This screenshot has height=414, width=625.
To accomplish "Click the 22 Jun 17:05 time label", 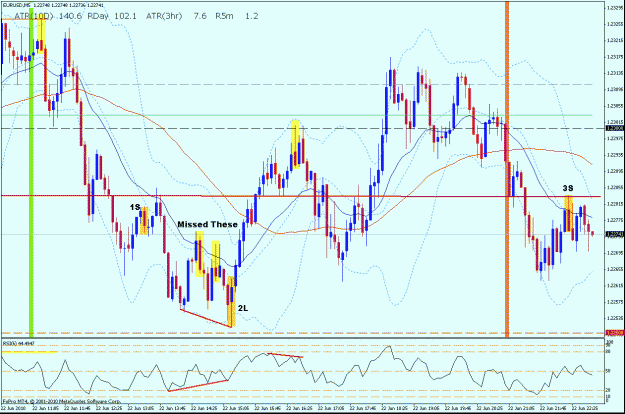I will [x=330, y=408].
